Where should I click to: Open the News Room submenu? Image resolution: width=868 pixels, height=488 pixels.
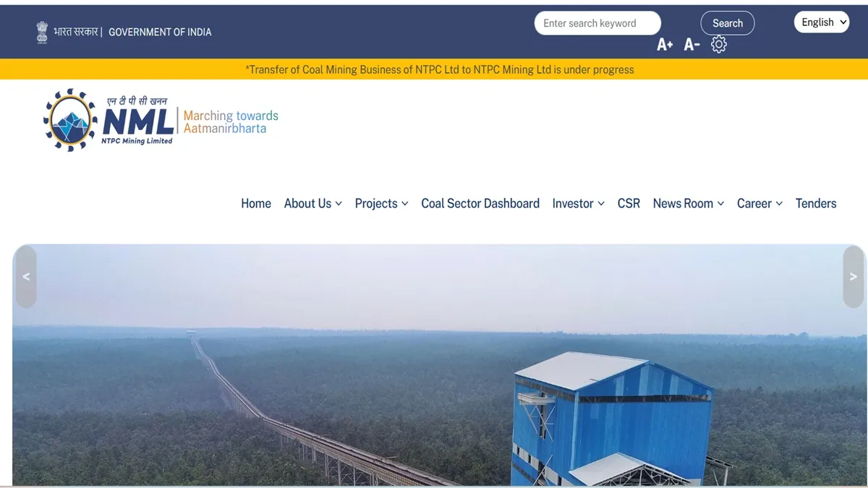click(x=689, y=204)
